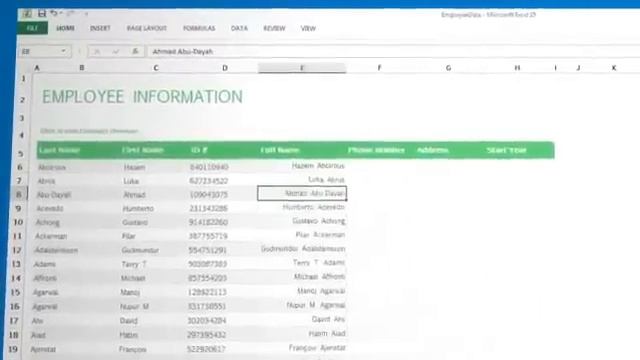The image size is (640, 360).
Task: Select the selected Full Name cell in row 8
Action: coord(302,193)
